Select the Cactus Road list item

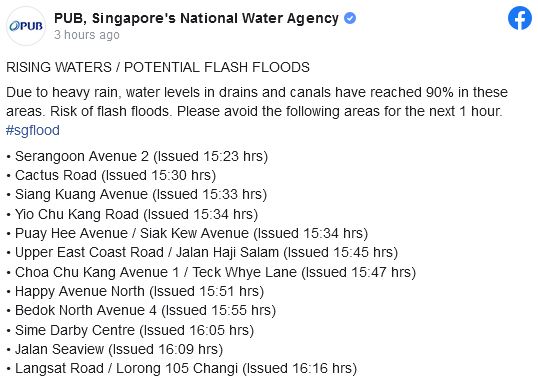111,175
